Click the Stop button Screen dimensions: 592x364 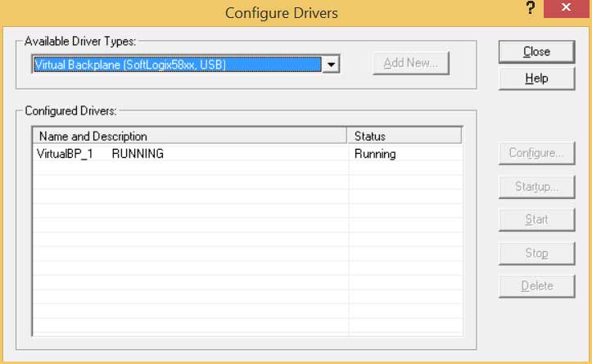[x=536, y=253]
